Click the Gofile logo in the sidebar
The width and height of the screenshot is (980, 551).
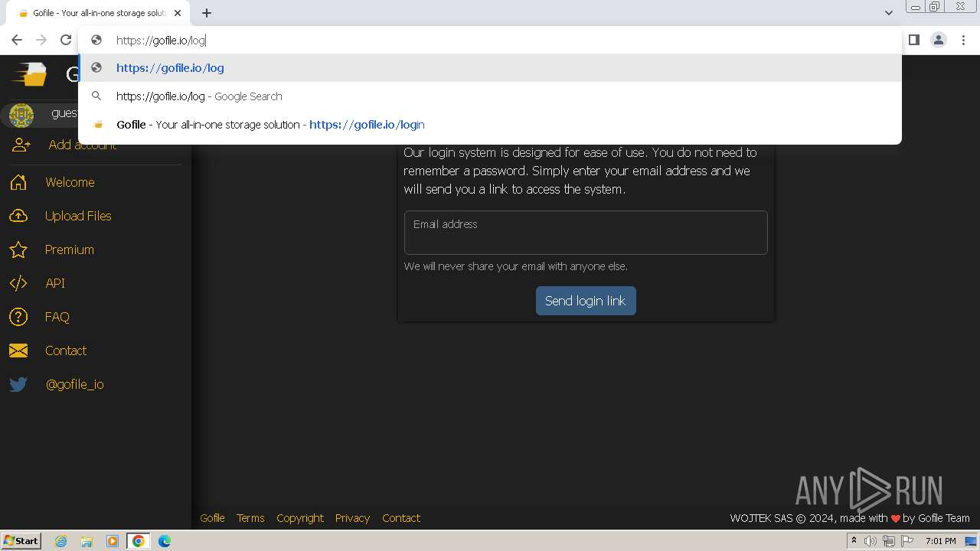pos(29,74)
